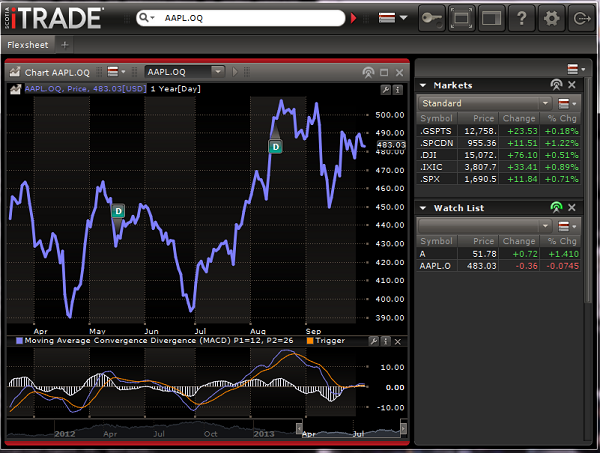Open the Standard markets list dropdown
Screen dimensions: 600x453
485,103
